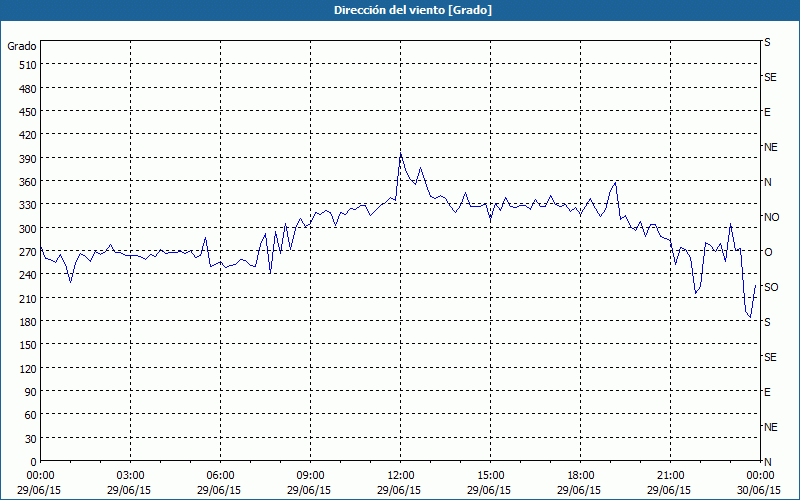
Task: Click the '30/06/15' date label
Action: point(759,490)
